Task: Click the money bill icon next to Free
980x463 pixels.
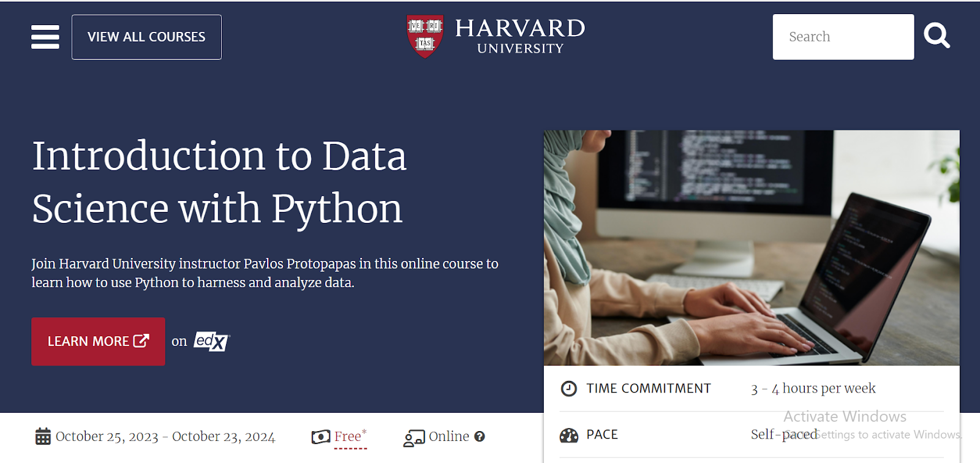Action: tap(320, 436)
